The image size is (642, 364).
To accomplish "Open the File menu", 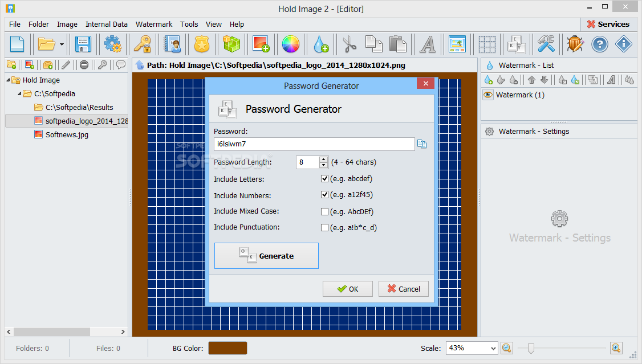I will 15,24.
